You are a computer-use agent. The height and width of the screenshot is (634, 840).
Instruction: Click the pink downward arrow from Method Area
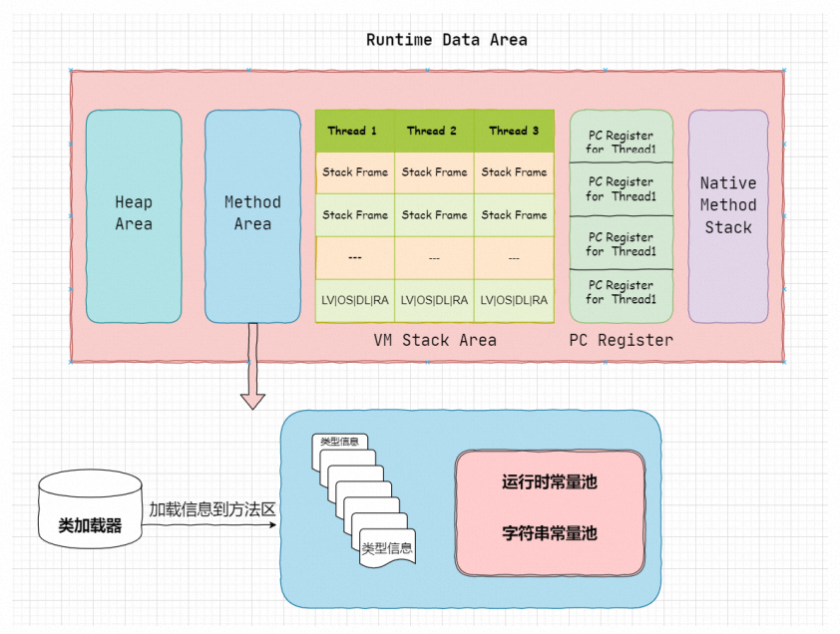(x=252, y=366)
